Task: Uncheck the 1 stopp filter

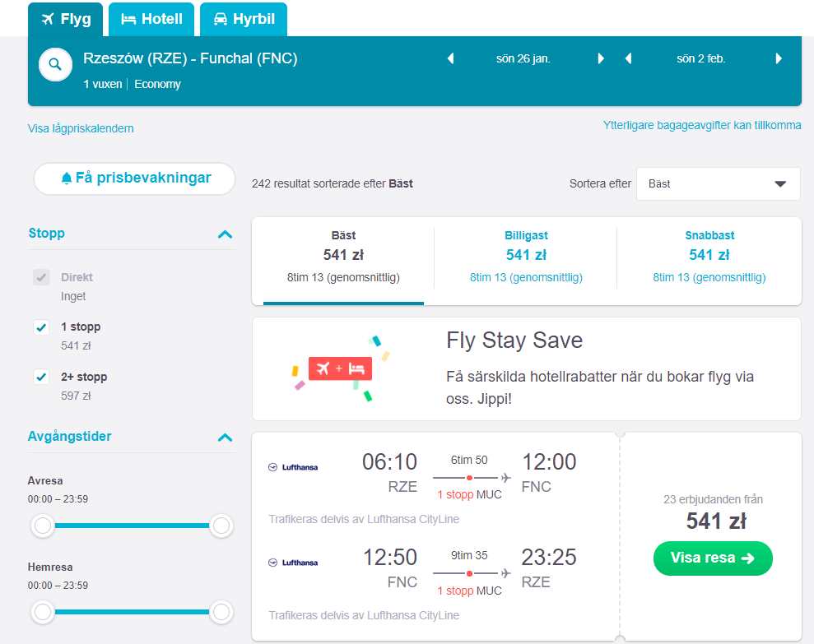Action: (41, 327)
